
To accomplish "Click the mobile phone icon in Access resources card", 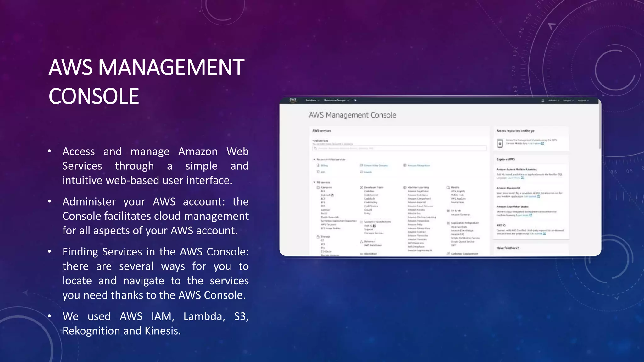I will tap(500, 143).
